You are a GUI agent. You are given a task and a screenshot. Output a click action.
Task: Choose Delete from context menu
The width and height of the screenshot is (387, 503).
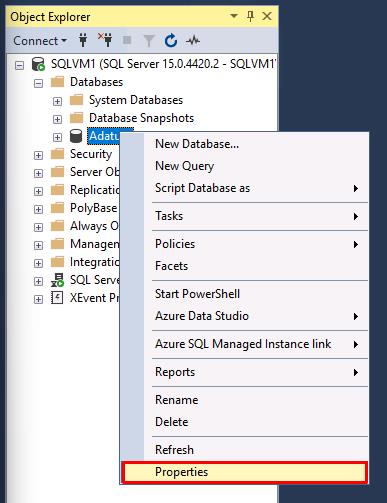(244, 422)
